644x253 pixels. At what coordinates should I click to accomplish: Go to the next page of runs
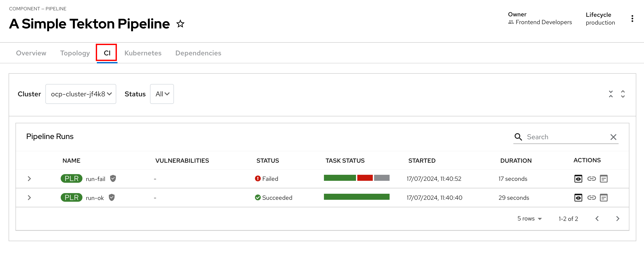(x=618, y=219)
